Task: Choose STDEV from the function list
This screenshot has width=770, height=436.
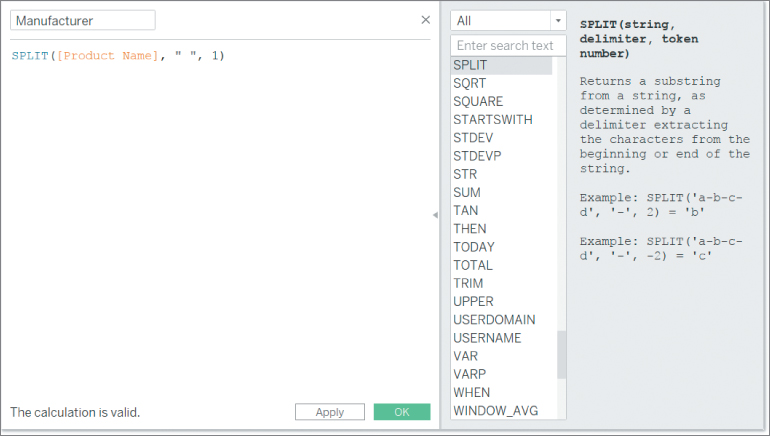Action: click(501, 138)
